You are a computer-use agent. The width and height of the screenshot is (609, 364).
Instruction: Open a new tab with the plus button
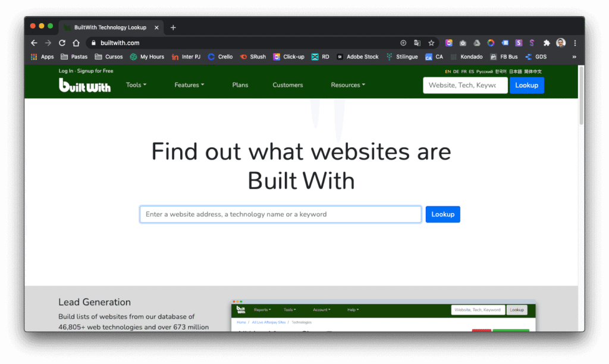(173, 27)
